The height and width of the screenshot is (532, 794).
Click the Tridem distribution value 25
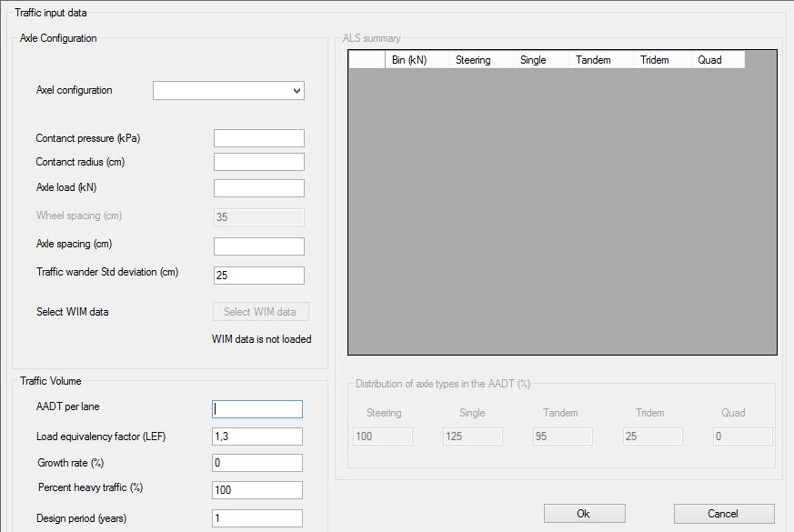(653, 437)
